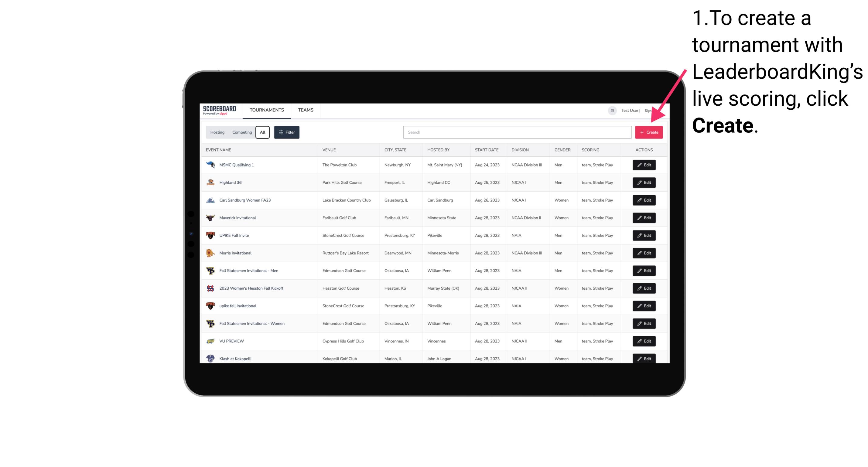Click the Create button to add tournament
The height and width of the screenshot is (467, 868).
tap(649, 132)
